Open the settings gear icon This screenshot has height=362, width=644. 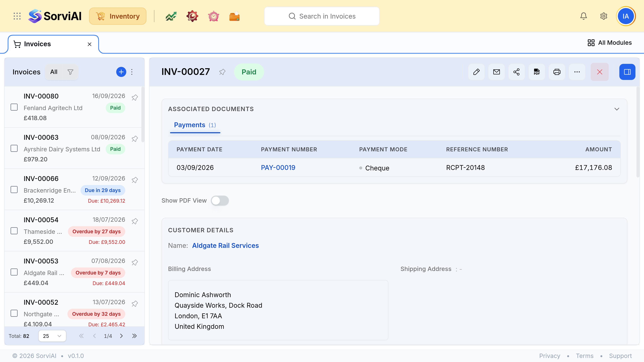click(x=604, y=16)
